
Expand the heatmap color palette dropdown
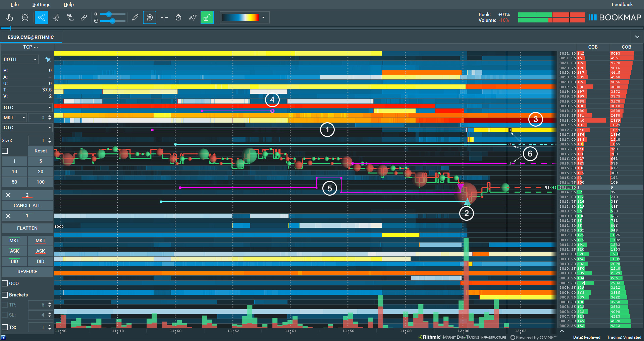click(x=264, y=17)
